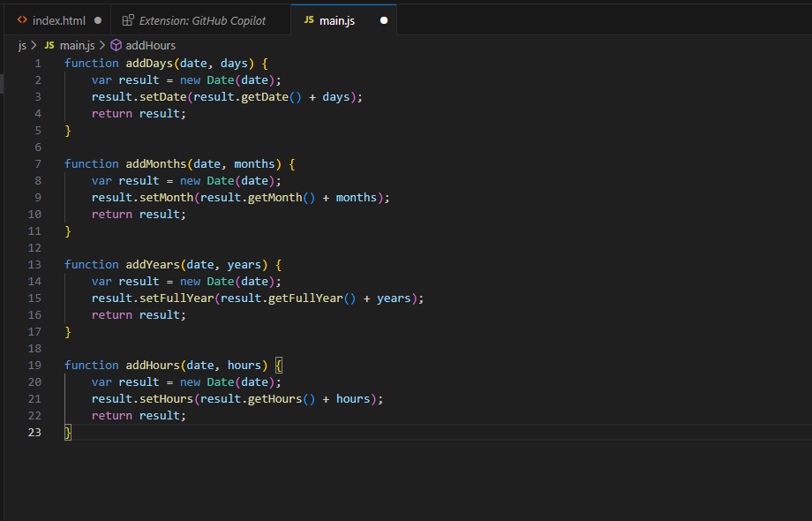Open the addHours symbol breadcrumb

(150, 46)
